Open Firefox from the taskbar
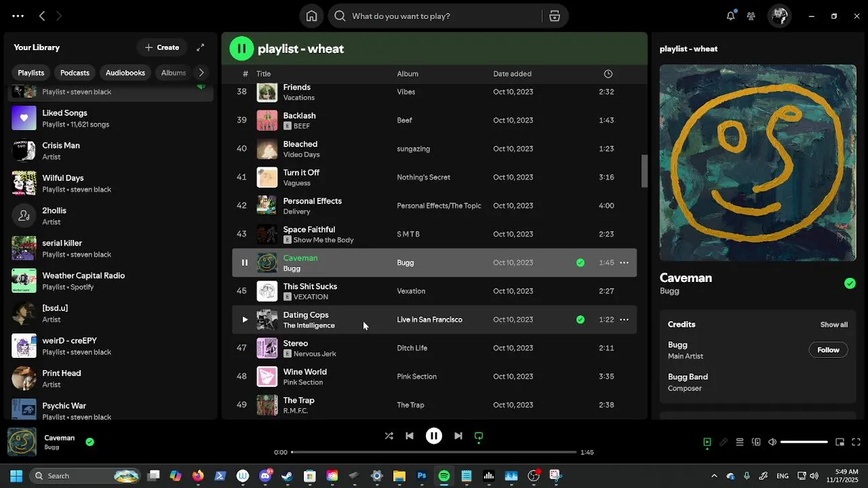868x488 pixels. 197,476
